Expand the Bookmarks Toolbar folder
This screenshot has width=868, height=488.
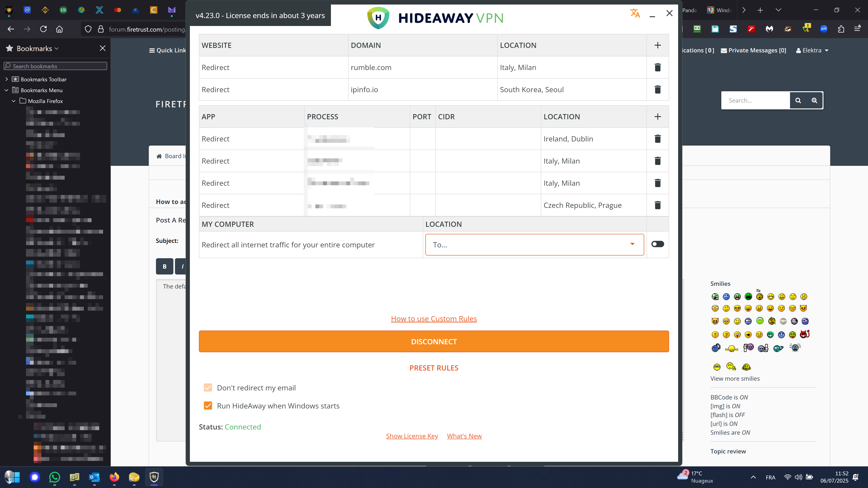[6, 79]
